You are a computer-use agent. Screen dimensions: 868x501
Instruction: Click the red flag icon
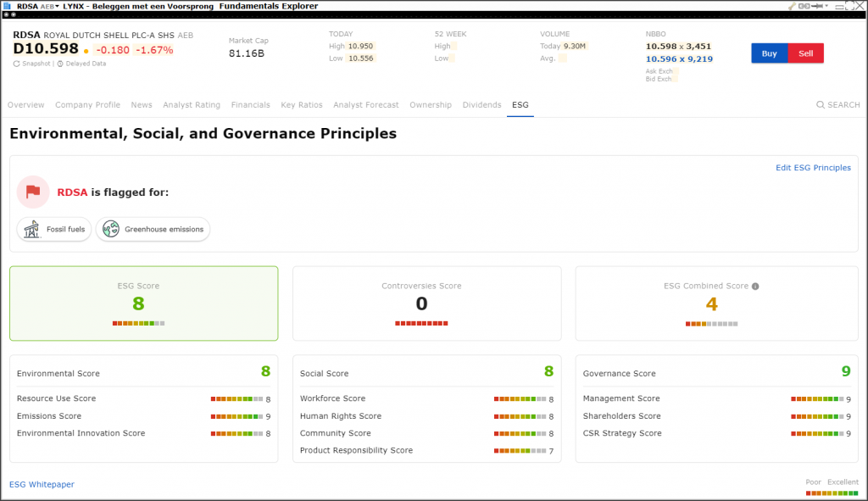click(33, 192)
